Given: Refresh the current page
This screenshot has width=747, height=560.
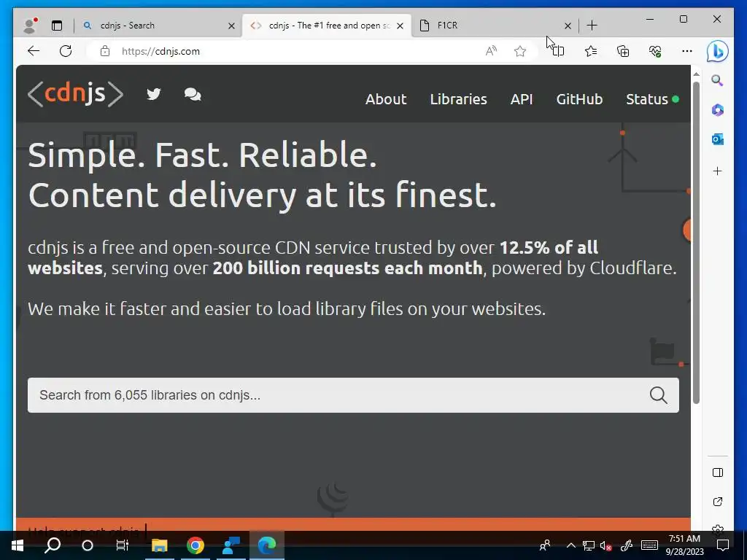Looking at the screenshot, I should [x=66, y=51].
